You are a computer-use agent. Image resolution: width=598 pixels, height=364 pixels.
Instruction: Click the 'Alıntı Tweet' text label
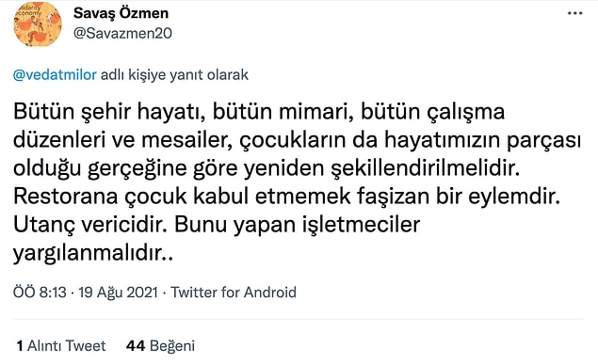(x=66, y=346)
